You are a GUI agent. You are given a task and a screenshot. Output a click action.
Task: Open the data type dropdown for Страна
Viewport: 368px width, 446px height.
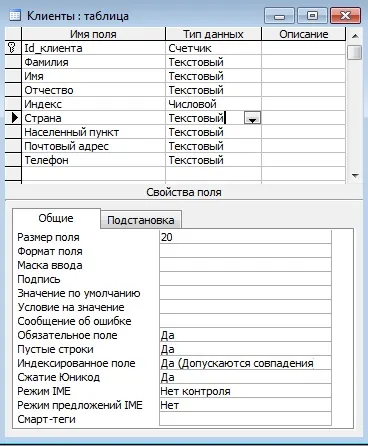[x=252, y=118]
